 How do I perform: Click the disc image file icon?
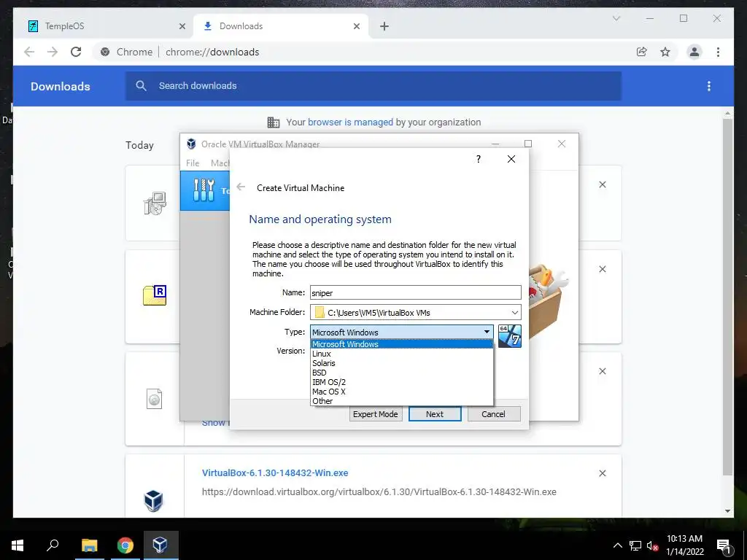(155, 399)
